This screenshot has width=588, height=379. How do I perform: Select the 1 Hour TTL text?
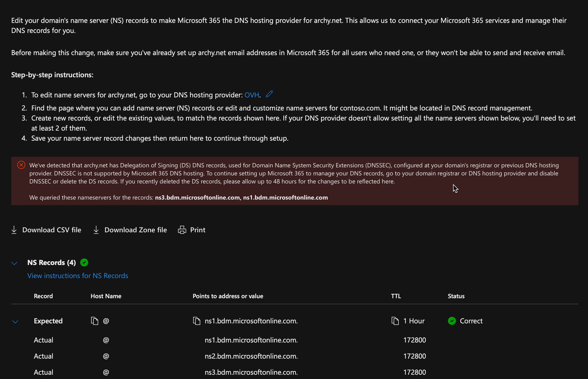point(414,321)
